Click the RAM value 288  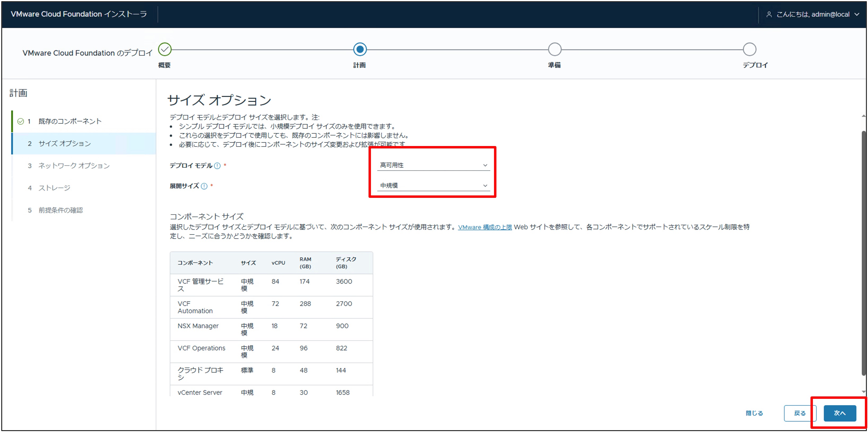click(x=305, y=304)
